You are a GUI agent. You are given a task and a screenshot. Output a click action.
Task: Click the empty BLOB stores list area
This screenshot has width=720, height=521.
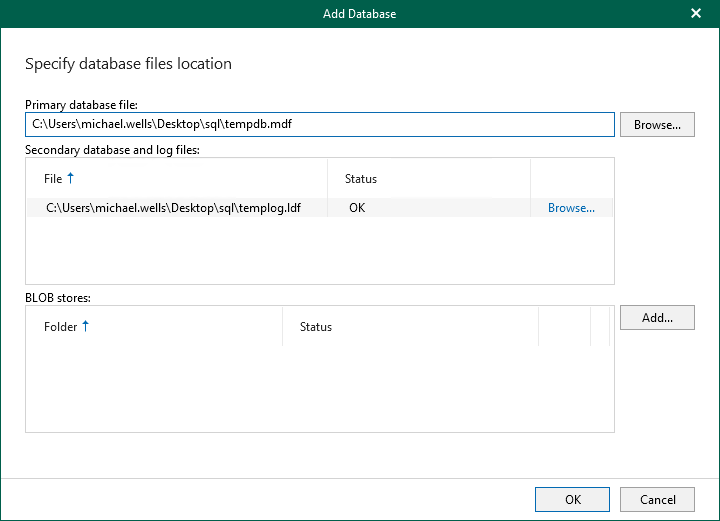[319, 390]
